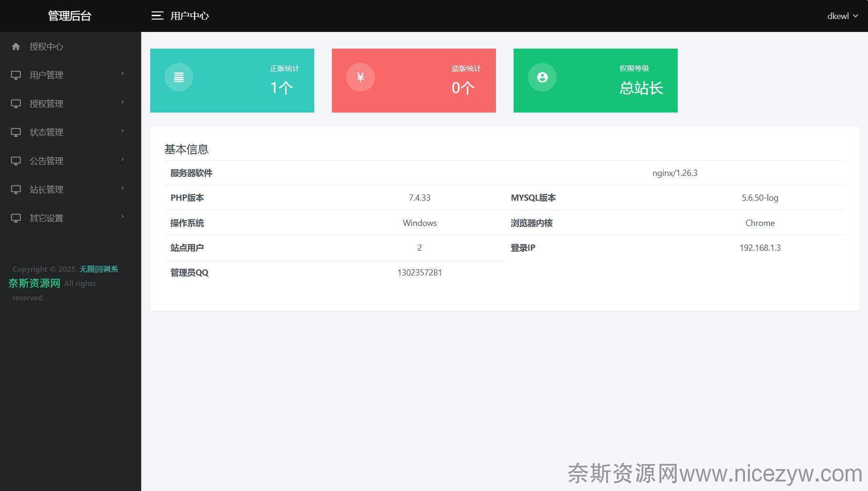Image resolution: width=868 pixels, height=491 pixels.
Task: Click the MYSQL版本 row label
Action: (533, 198)
